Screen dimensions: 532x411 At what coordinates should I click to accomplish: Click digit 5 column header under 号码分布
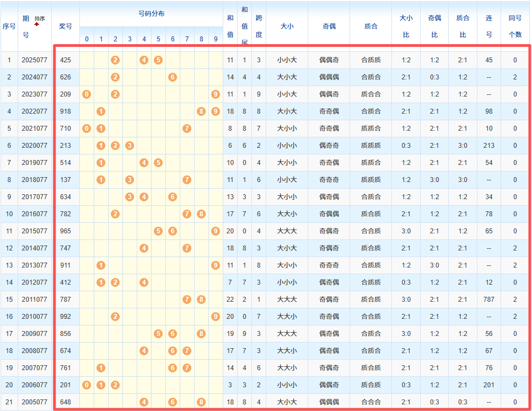[158, 39]
